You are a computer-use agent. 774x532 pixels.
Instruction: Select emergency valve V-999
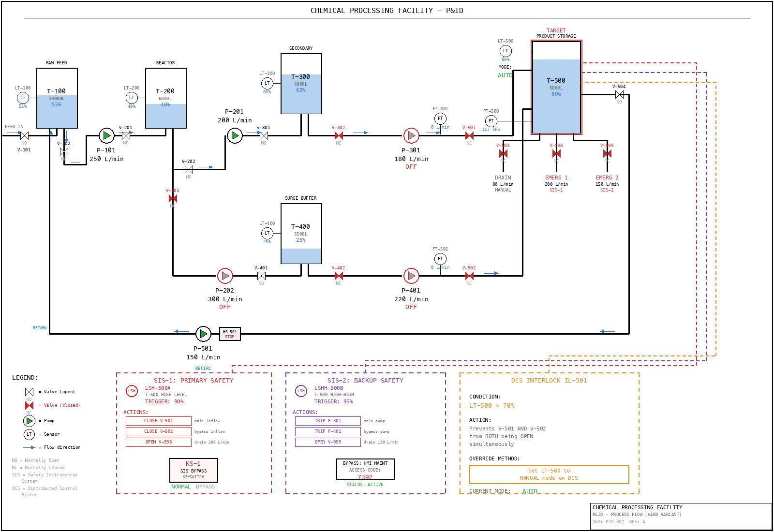pos(607,154)
